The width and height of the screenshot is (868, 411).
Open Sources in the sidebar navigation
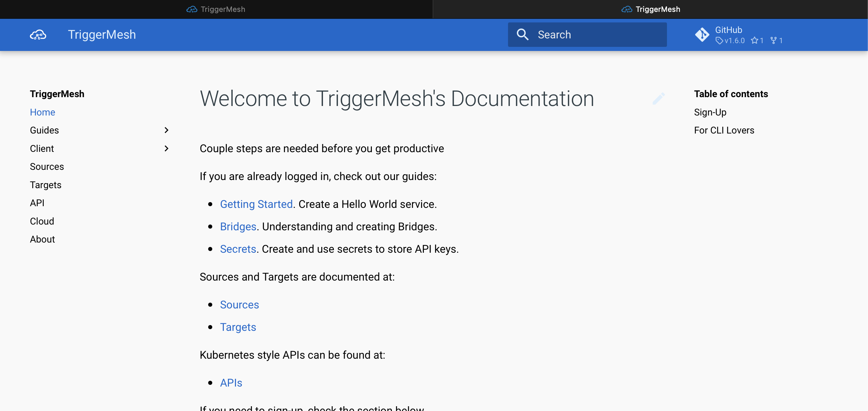click(47, 166)
